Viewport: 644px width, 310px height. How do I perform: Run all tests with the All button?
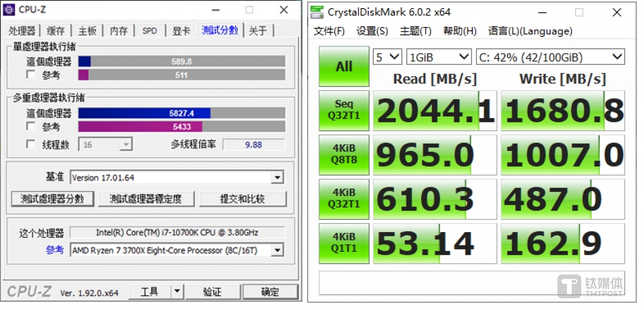(x=344, y=66)
